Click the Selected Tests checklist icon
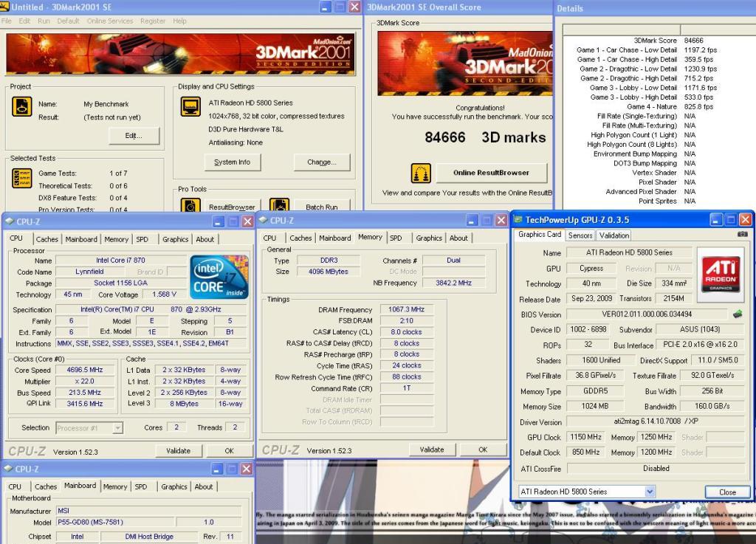756x544 pixels. [21, 178]
